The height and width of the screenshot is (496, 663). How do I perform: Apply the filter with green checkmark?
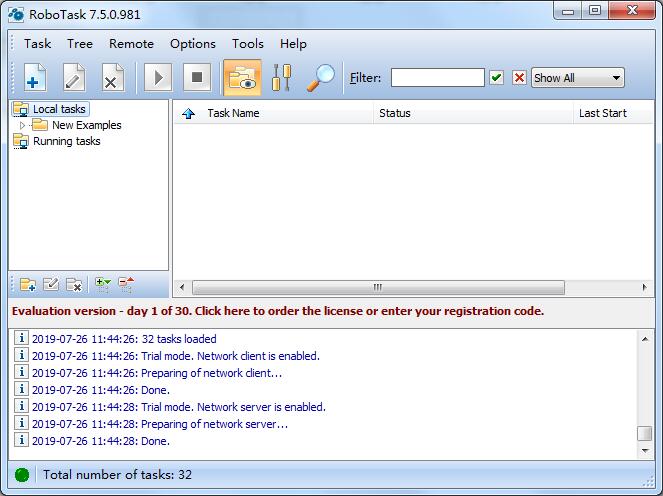(496, 78)
